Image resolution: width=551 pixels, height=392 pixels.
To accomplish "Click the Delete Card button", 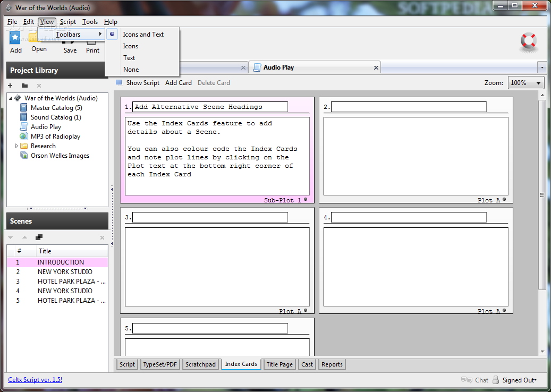I will [214, 83].
